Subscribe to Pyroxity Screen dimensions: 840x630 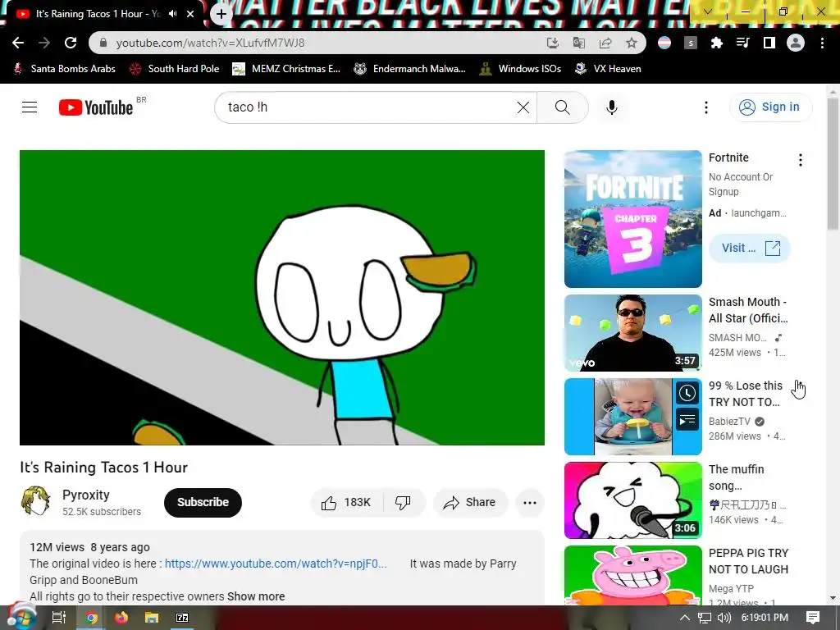point(203,503)
